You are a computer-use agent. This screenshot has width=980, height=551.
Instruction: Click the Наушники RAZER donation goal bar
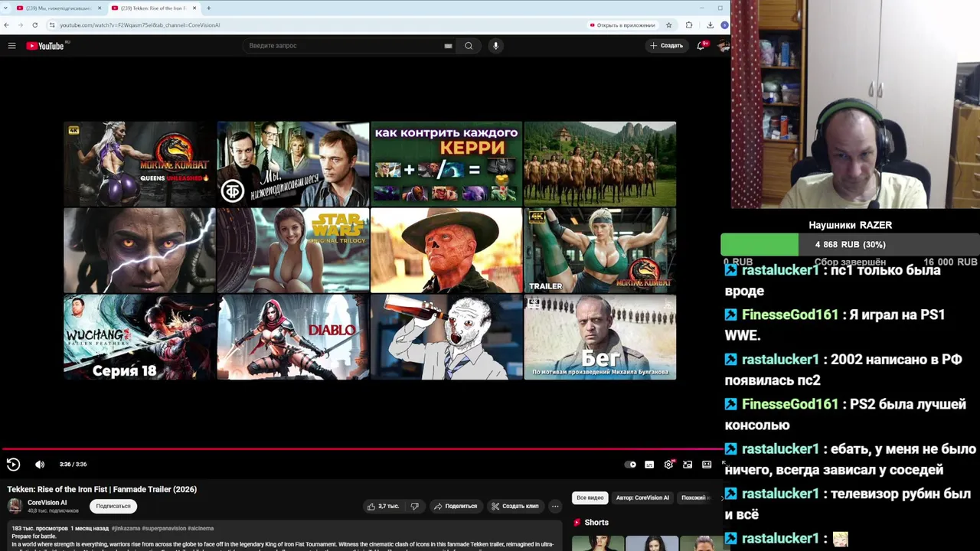850,245
